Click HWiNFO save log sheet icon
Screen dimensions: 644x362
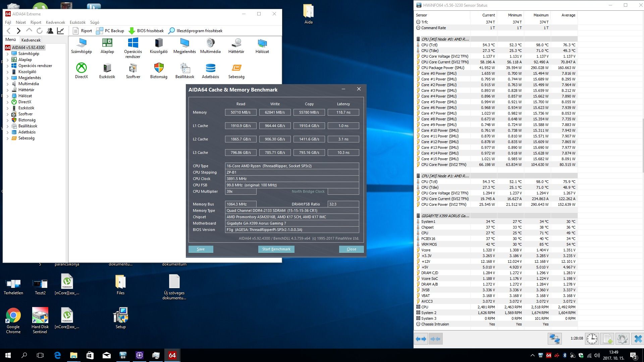click(607, 339)
